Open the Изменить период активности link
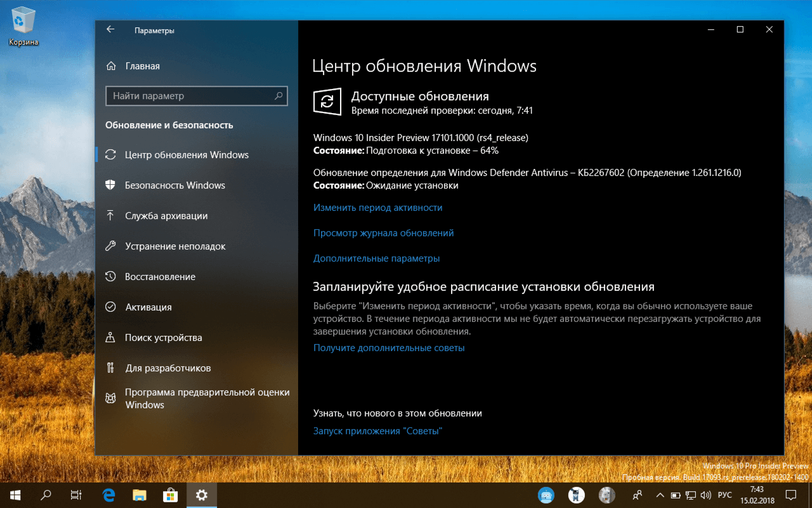The height and width of the screenshot is (508, 812). 378,208
